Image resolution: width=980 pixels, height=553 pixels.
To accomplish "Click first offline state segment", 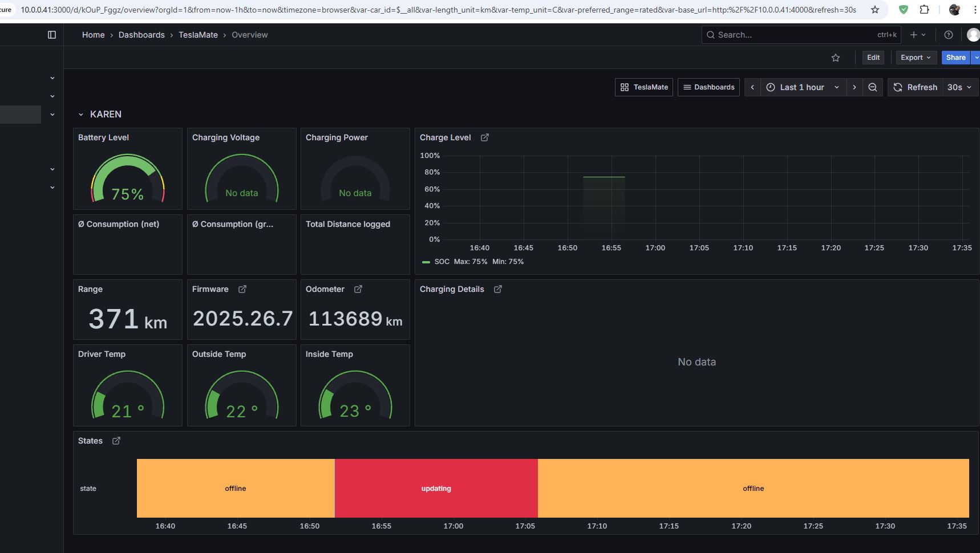I will pos(236,489).
